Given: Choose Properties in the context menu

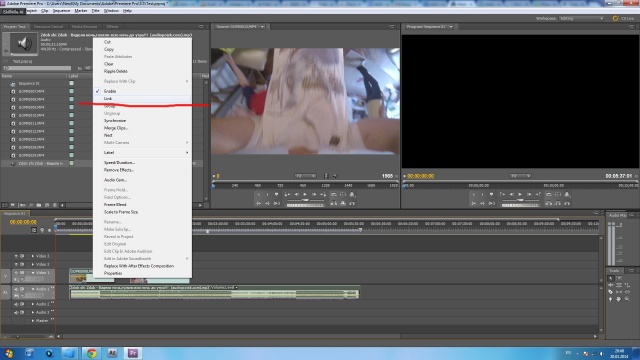Looking at the screenshot, I should [x=142, y=273].
